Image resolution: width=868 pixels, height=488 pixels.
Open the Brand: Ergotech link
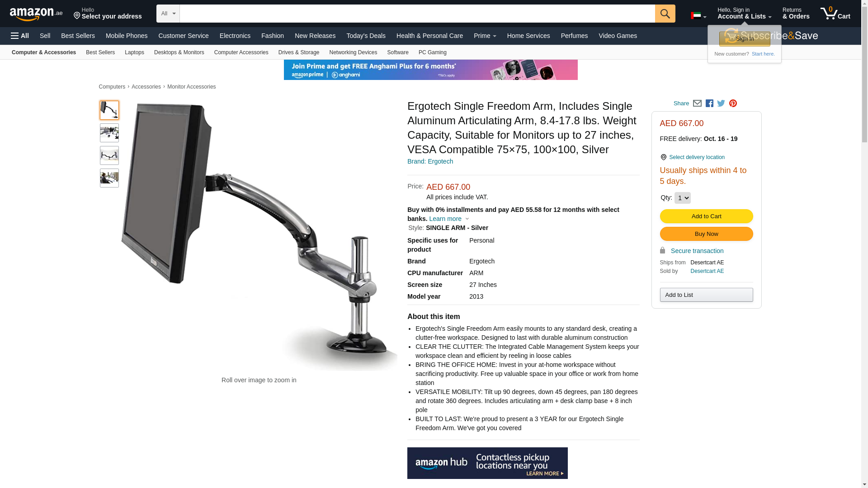pos(430,161)
